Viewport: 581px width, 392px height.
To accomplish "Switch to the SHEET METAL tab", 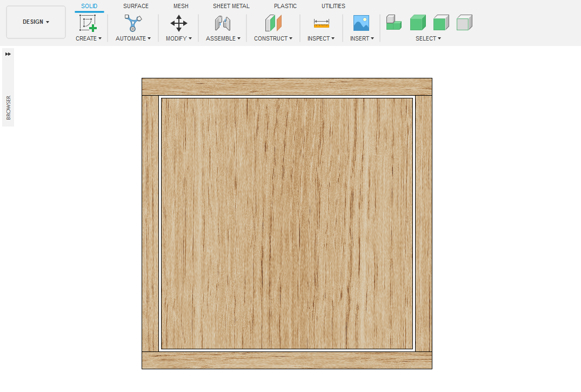I will pos(231,6).
